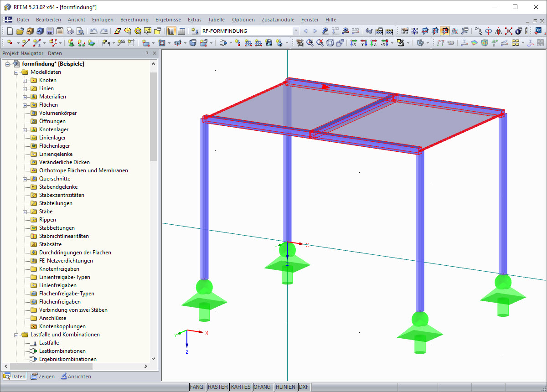Click the Open file folder icon
Image resolution: width=547 pixels, height=392 pixels.
20,31
